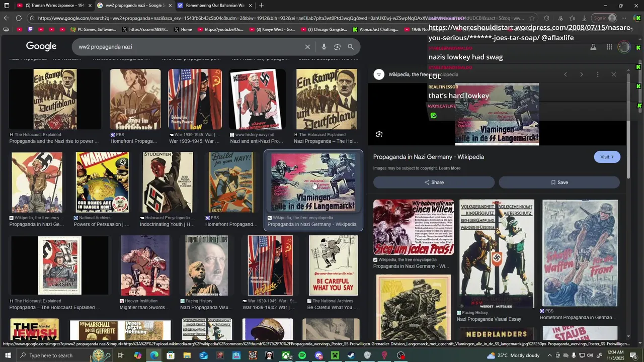Open Search Labs flask icon
Image resolution: width=644 pixels, height=362 pixels.
coord(593,47)
